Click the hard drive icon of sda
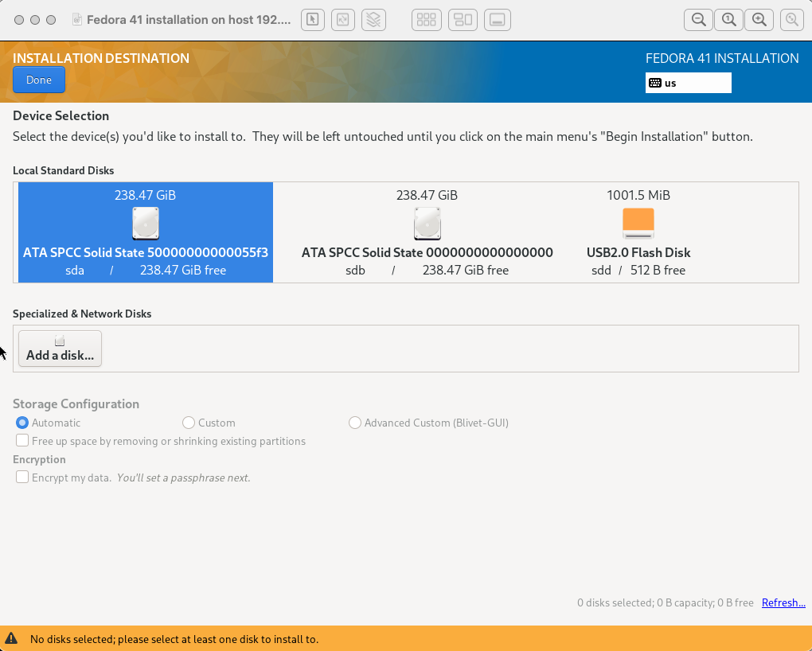 pos(146,223)
